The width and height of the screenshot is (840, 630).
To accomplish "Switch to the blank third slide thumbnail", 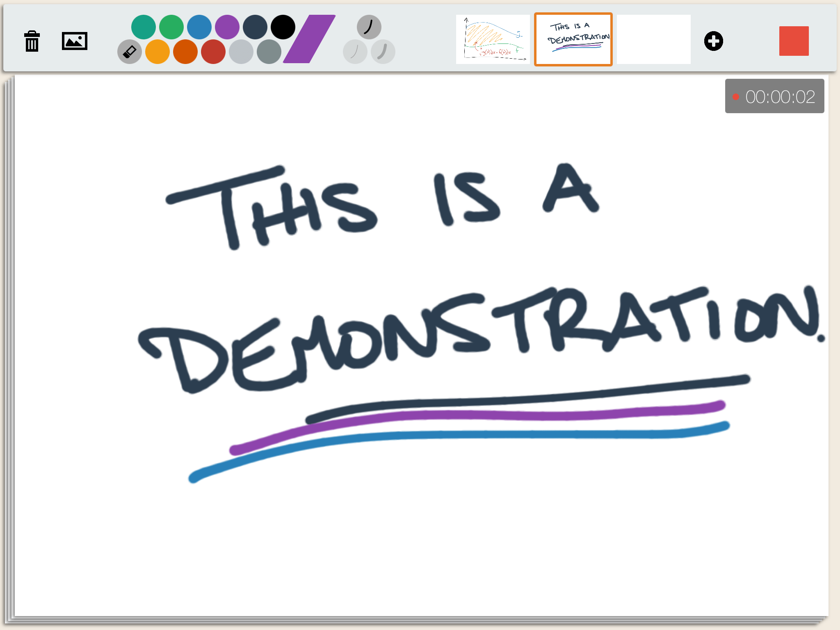I will (653, 39).
